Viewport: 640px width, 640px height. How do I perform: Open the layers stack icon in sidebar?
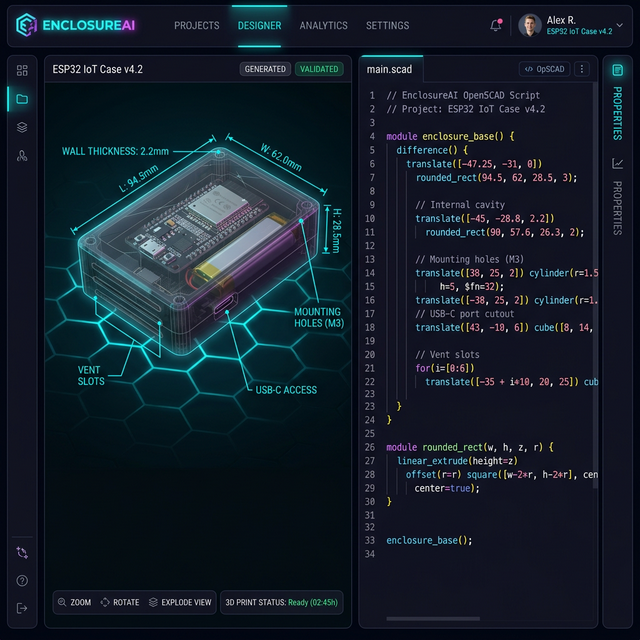22,127
